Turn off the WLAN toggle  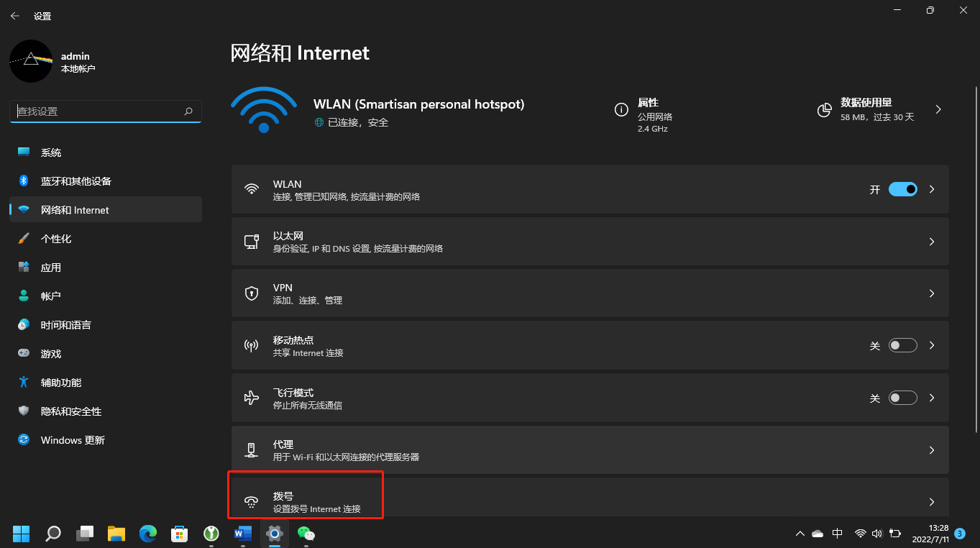902,189
